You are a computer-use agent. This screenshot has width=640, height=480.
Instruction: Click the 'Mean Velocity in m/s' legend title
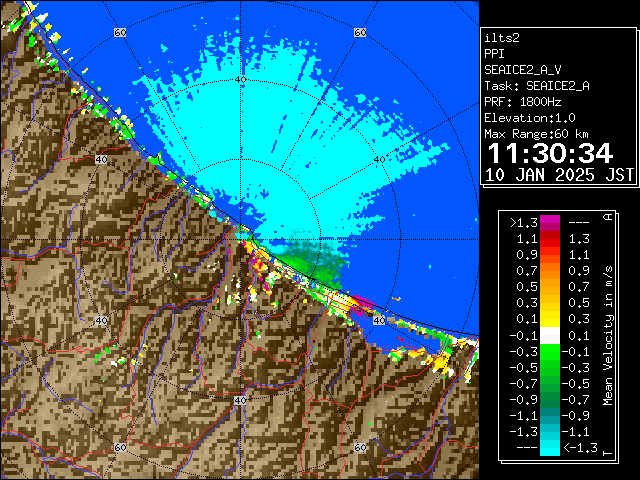pos(608,336)
